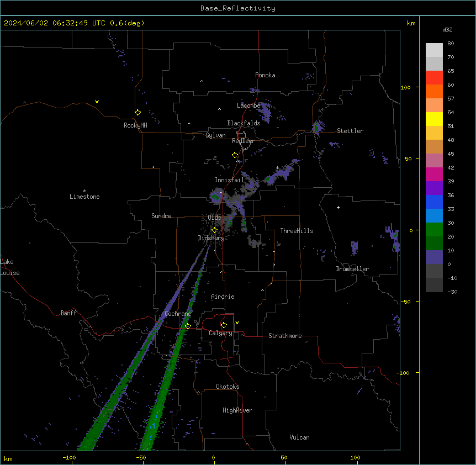Screen dimensions: 476x465
Task: Click the Limestone label
Action: (84, 197)
